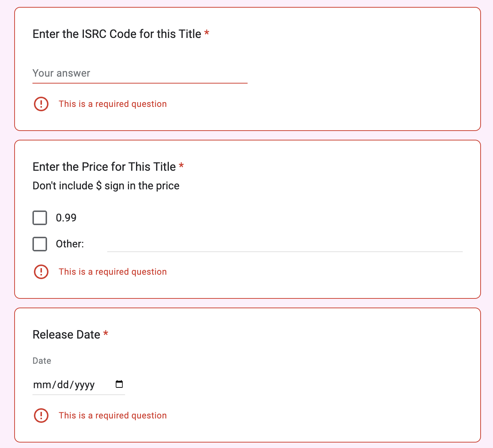Viewport: 493px width, 448px height.
Task: Click the ISRC Code error warning icon
Action: 41,104
